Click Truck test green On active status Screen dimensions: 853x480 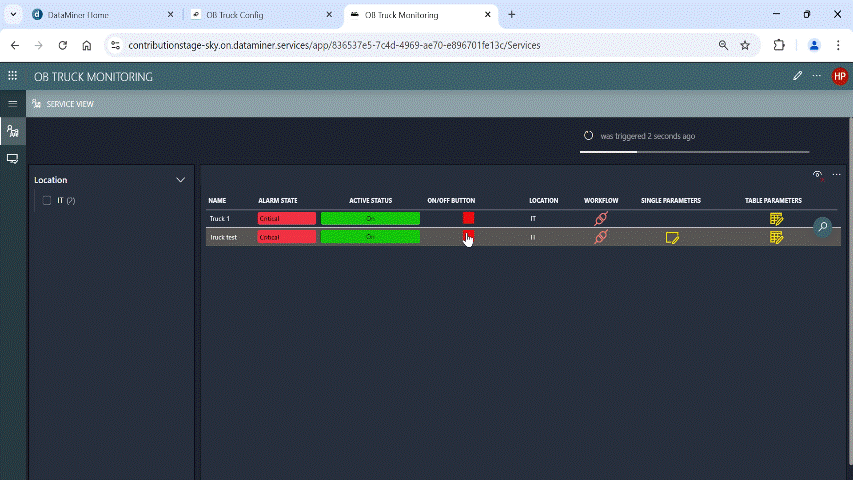(370, 237)
